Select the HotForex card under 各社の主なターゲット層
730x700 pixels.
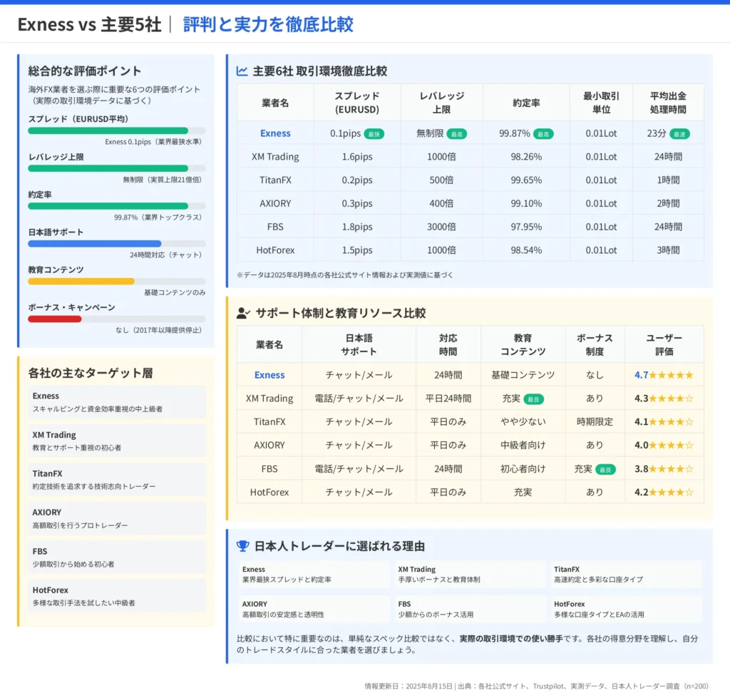click(116, 596)
